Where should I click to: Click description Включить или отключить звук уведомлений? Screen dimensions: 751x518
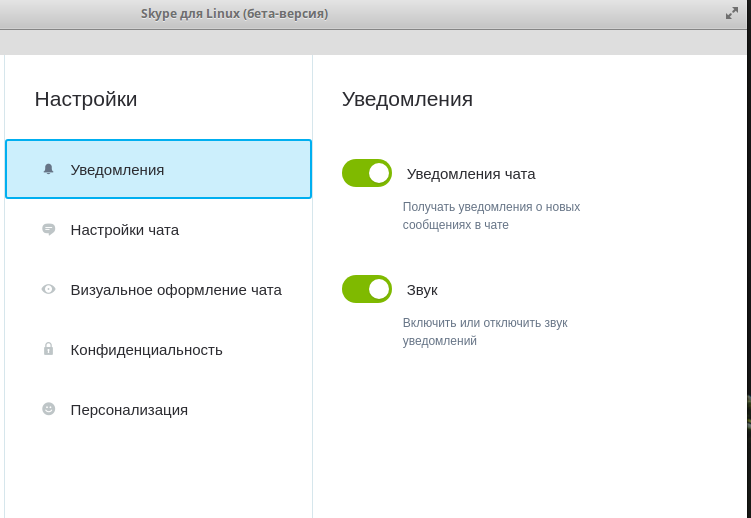click(x=485, y=331)
